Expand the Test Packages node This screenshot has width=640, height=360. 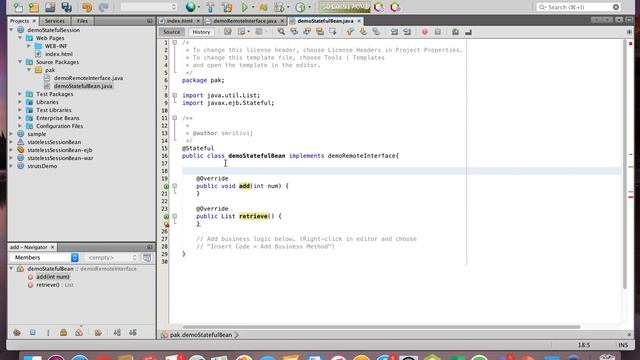click(20, 94)
